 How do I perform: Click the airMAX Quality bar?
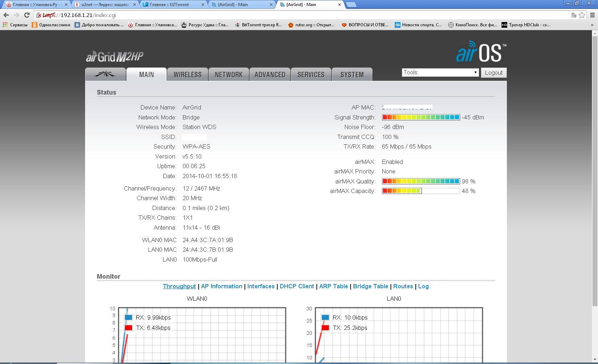tap(421, 181)
